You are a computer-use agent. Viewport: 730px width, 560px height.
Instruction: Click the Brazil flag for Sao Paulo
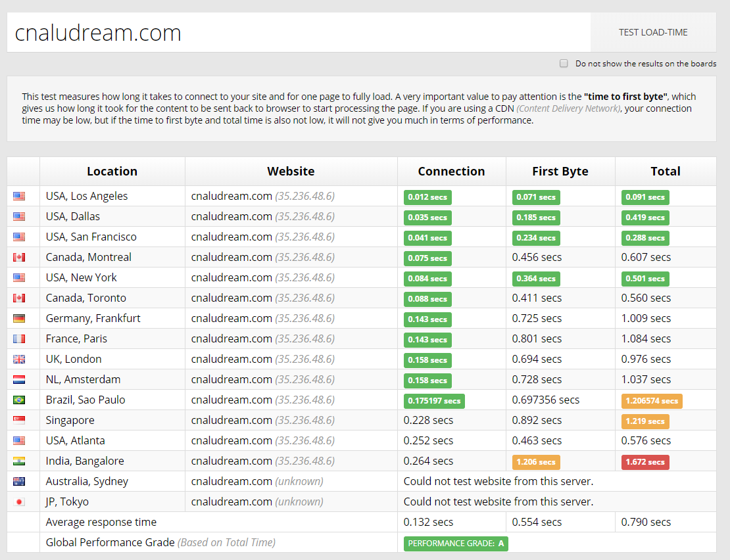tap(19, 400)
